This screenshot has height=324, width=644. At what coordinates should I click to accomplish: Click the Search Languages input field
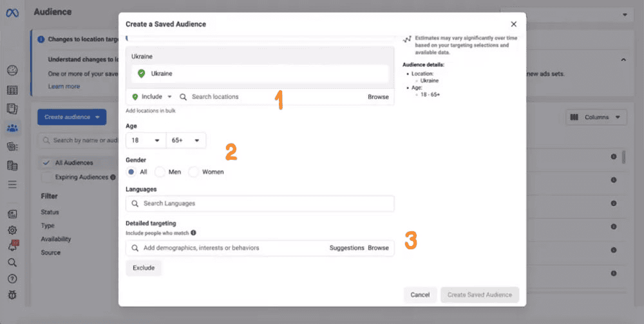pyautogui.click(x=260, y=204)
